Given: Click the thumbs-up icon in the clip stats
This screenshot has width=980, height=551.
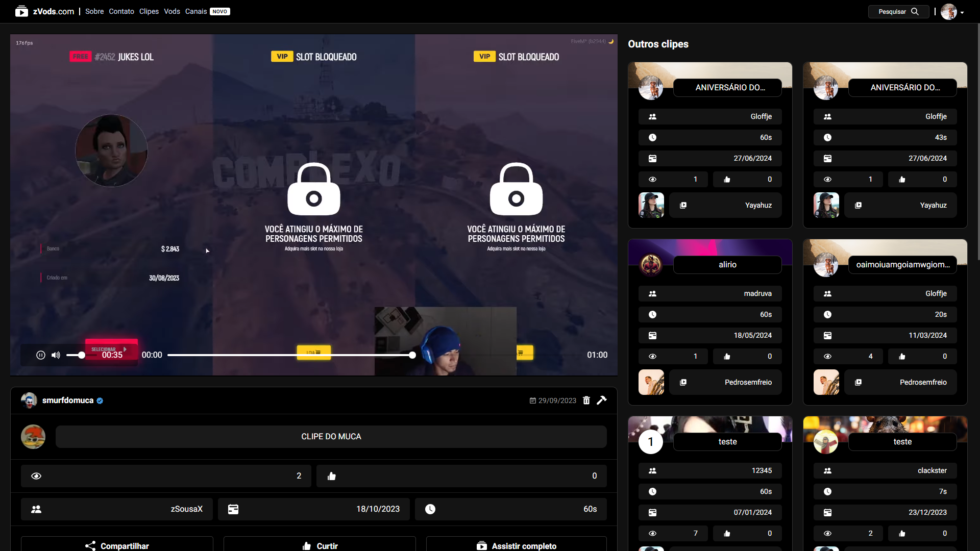Looking at the screenshot, I should coord(332,476).
